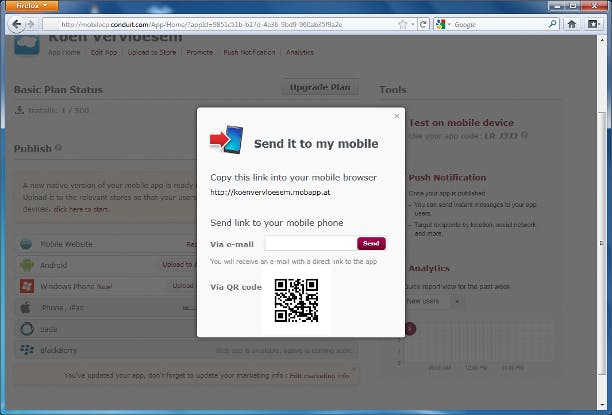This screenshot has width=612, height=415.
Task: Open the Edit App tab
Action: (104, 52)
